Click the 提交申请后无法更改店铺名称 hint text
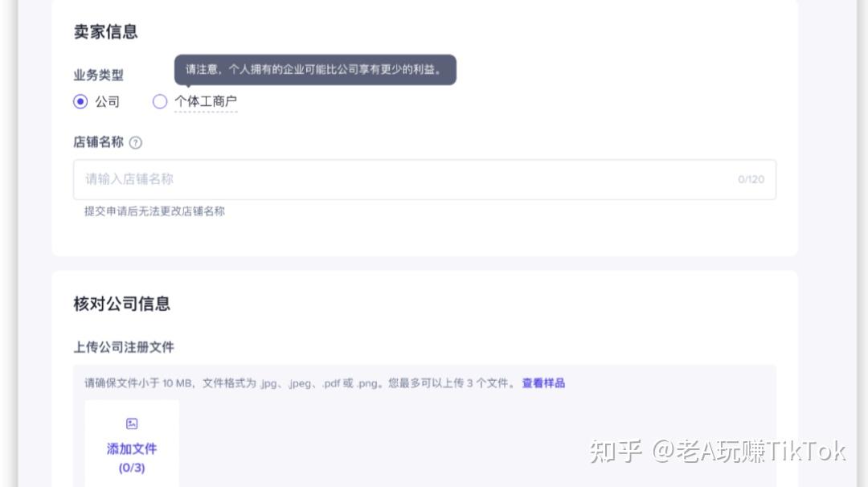The width and height of the screenshot is (868, 487). [x=154, y=211]
